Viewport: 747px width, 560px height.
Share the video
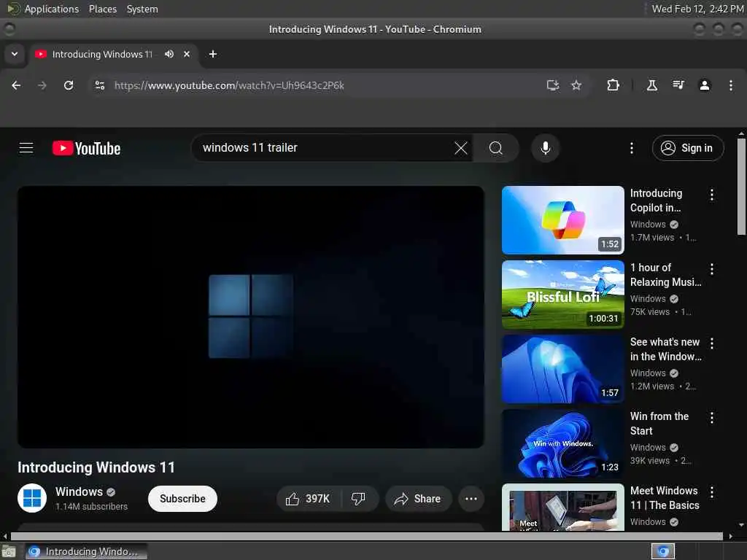pyautogui.click(x=418, y=499)
